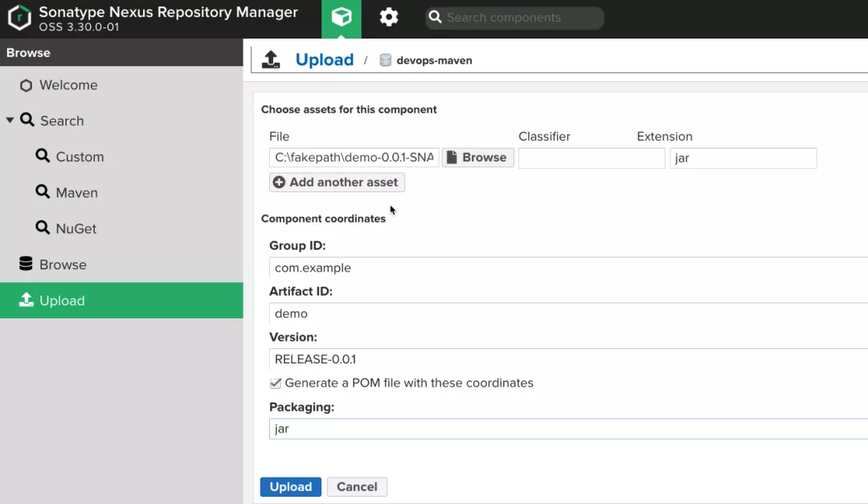Click the devops-maven repository icon
The image size is (868, 504).
pos(385,60)
